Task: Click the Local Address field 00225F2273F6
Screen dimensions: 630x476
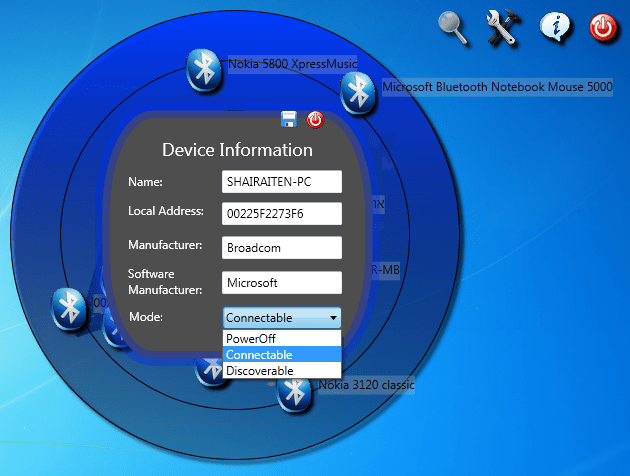Action: (282, 214)
